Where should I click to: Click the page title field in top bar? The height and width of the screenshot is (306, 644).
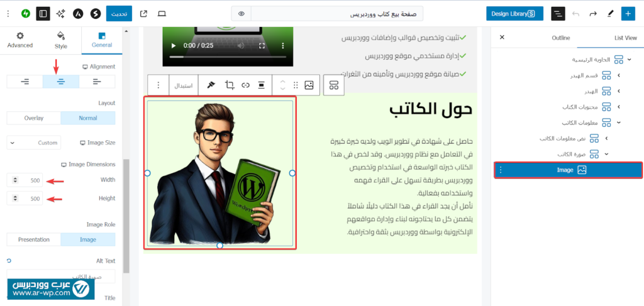pos(337,14)
